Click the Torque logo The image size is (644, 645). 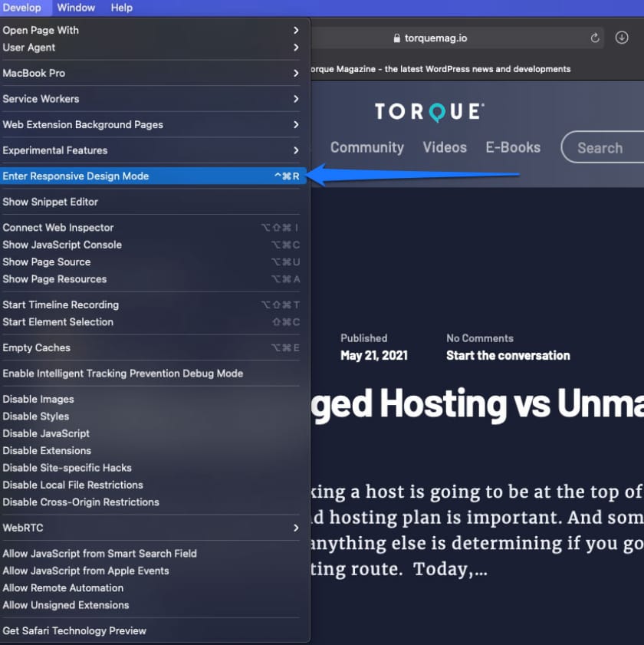click(x=429, y=112)
